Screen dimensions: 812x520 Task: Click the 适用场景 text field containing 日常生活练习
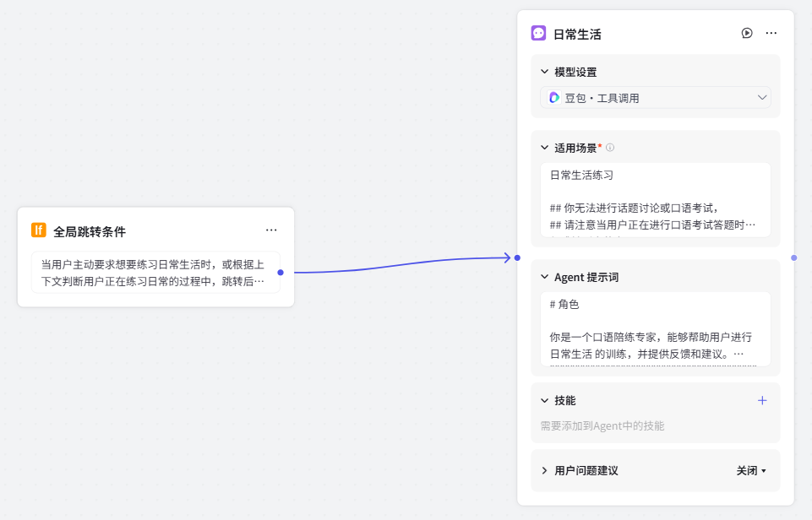pos(655,200)
